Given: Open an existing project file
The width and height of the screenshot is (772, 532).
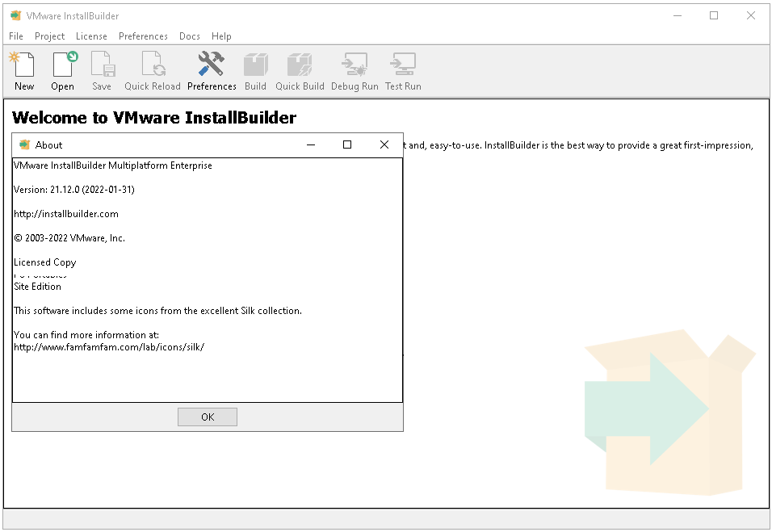Looking at the screenshot, I should coord(62,71).
